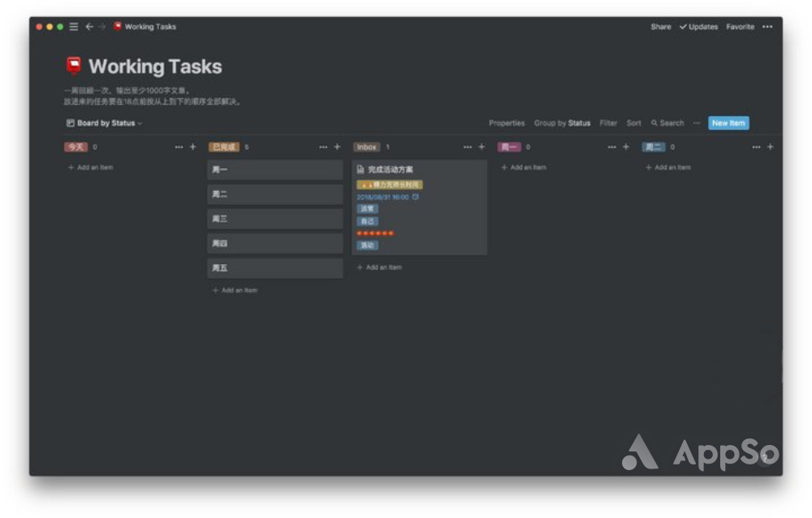Select the orange 已完成 status tag
The width and height of the screenshot is (812, 518).
point(224,147)
